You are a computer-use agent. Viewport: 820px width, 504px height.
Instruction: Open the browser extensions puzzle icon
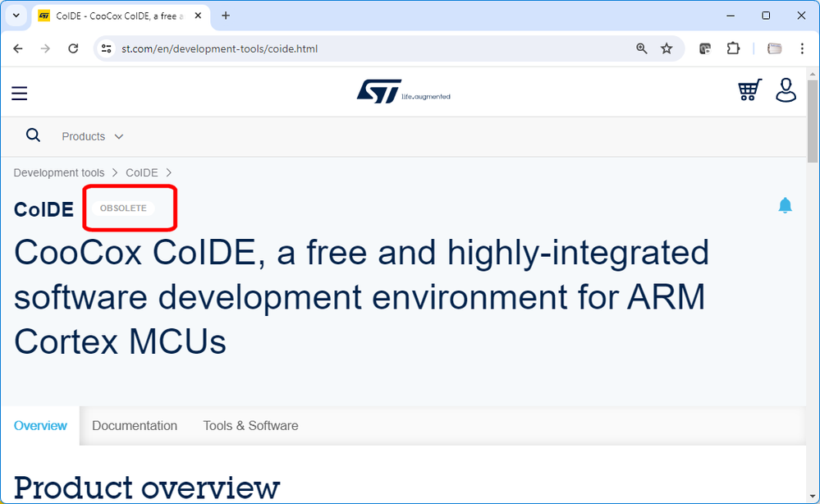[x=733, y=48]
